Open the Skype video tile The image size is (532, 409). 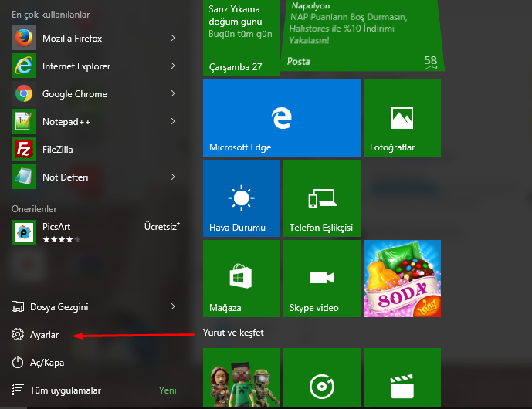pyautogui.click(x=322, y=279)
